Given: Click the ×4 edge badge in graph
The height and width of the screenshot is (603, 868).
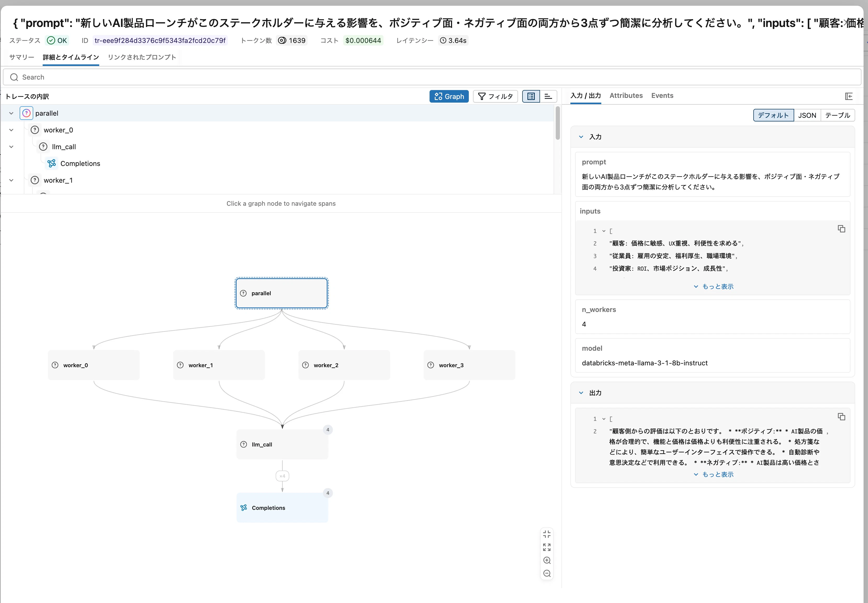Looking at the screenshot, I should [282, 476].
